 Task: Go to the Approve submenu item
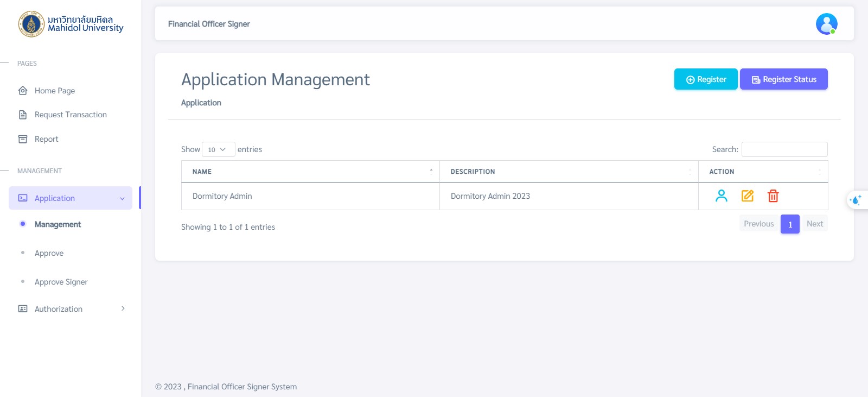click(49, 253)
